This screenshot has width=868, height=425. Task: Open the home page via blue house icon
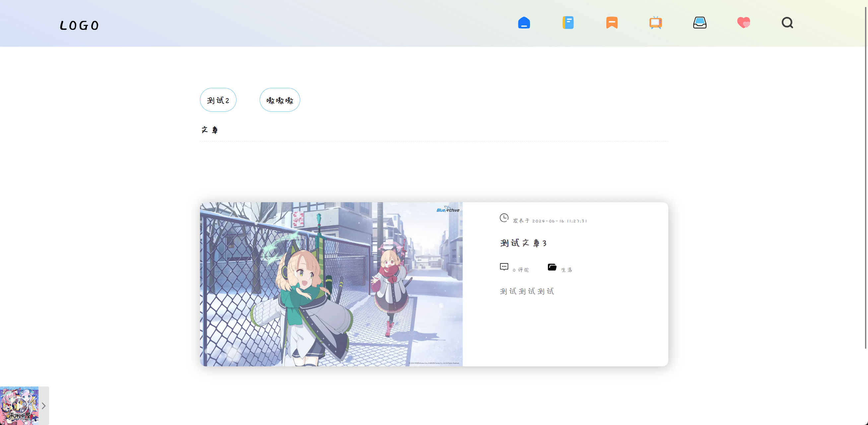point(524,23)
